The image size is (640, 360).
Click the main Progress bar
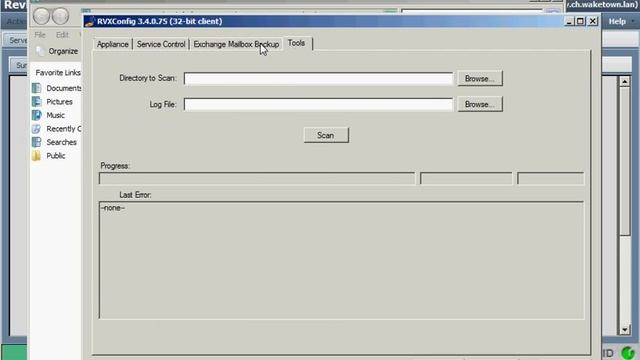(257, 178)
